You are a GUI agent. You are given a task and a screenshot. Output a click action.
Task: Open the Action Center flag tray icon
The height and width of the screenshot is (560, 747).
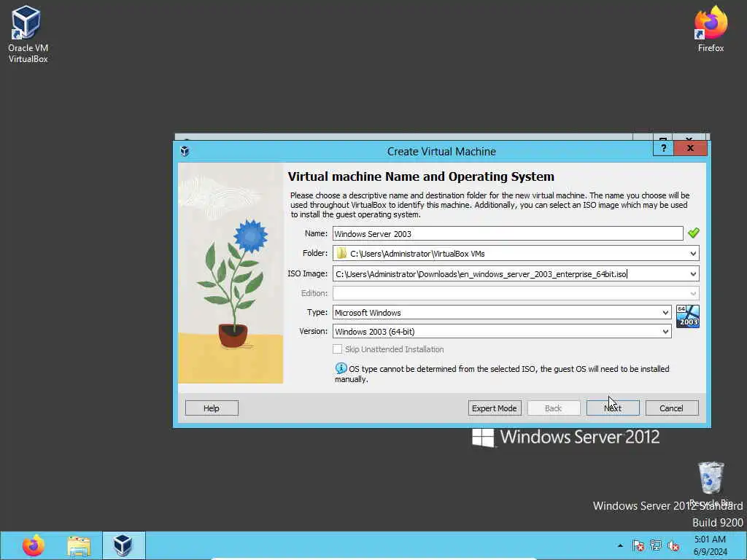(638, 545)
